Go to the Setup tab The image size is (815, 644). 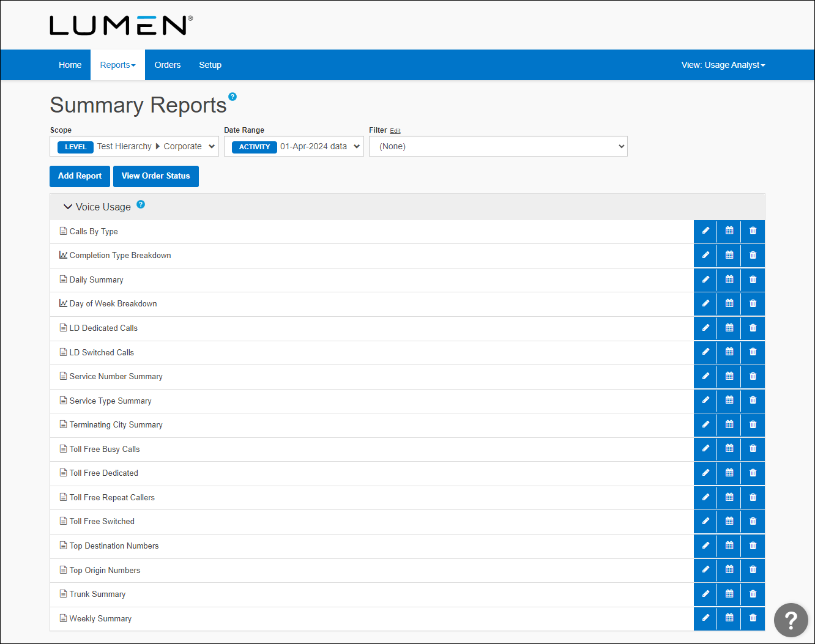(x=210, y=65)
